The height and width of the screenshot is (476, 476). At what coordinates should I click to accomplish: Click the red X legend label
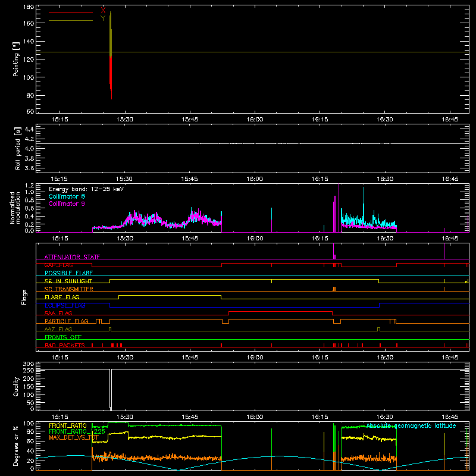pyautogui.click(x=103, y=11)
